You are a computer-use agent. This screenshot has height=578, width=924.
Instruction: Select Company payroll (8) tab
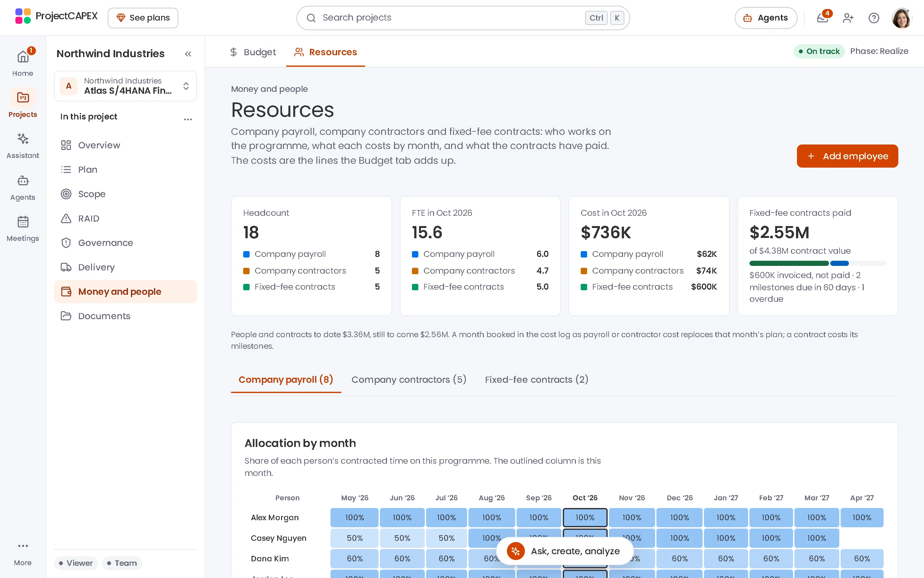click(x=286, y=380)
